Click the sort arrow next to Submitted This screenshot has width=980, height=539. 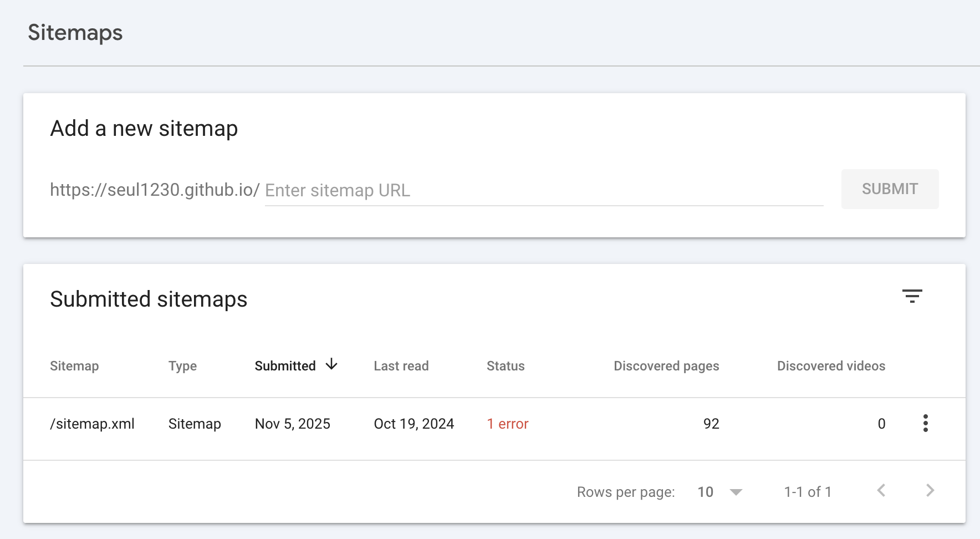(x=331, y=364)
